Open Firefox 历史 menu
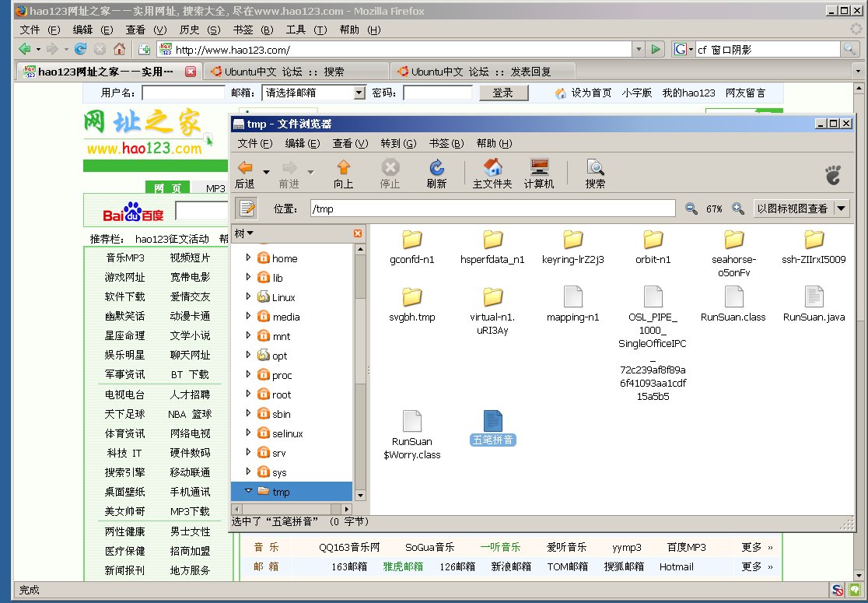This screenshot has height=603, width=868. (x=200, y=30)
